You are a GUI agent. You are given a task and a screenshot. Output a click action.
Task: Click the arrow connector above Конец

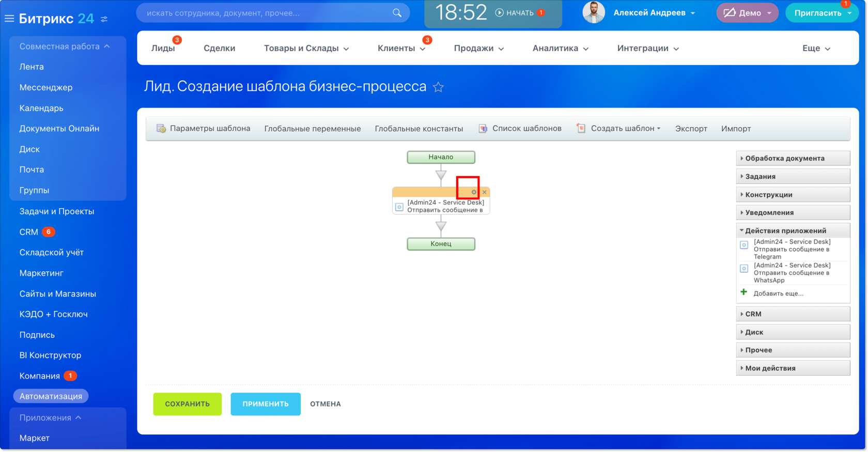pos(441,226)
